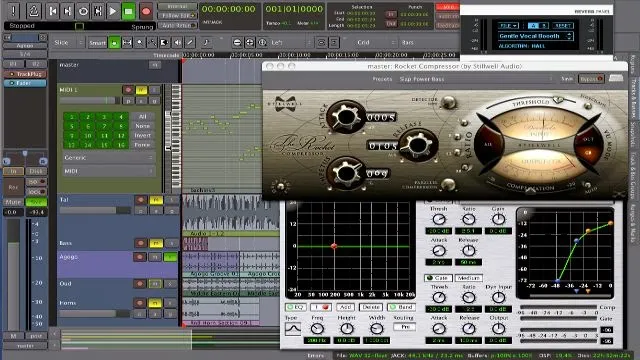The width and height of the screenshot is (640, 360).
Task: Jump to session start in transport
Action: (52, 11)
